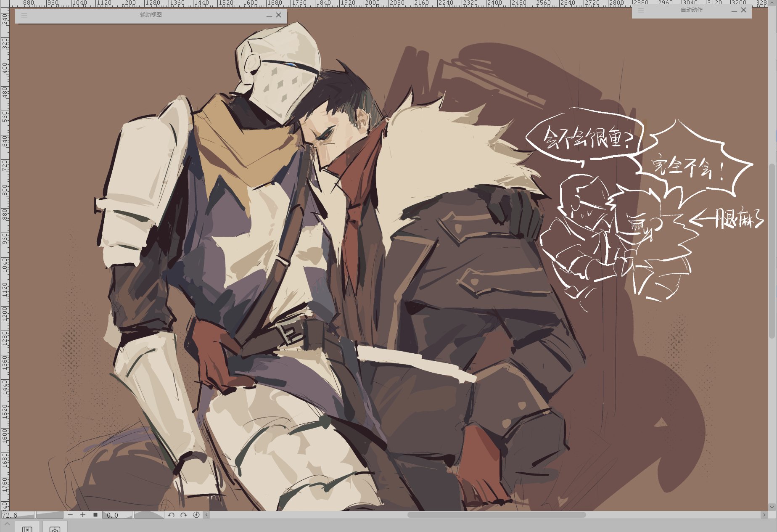
Task: Click the horizontal scrollbar's right arrow
Action: click(764, 515)
